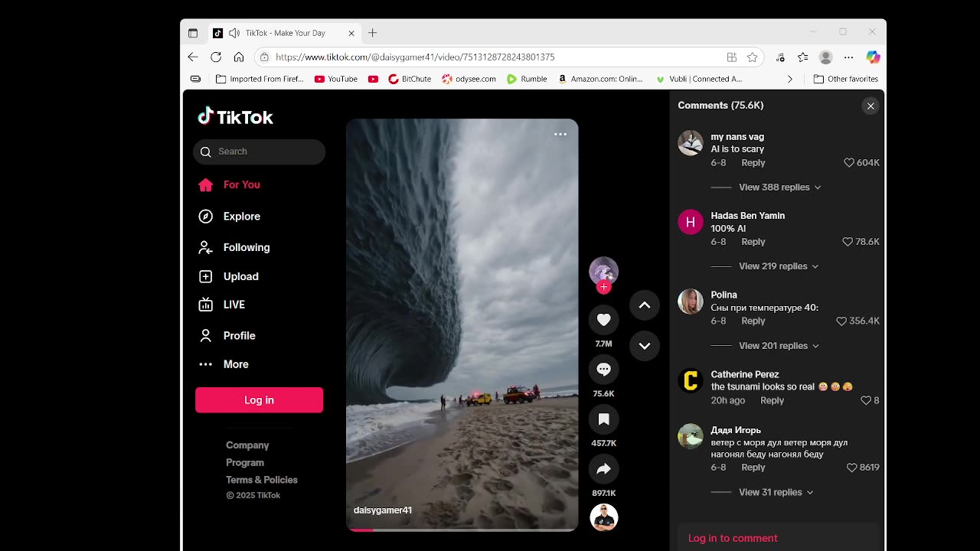Viewport: 980px width, 551px height.
Task: Reply to Catherine Perez's comment
Action: point(772,401)
